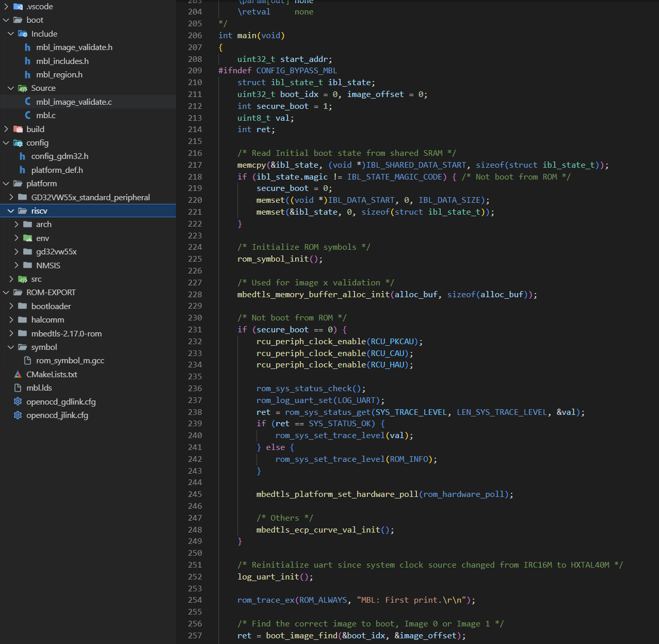Click the mbl_region.h header file icon
The height and width of the screenshot is (644, 659).
point(28,75)
